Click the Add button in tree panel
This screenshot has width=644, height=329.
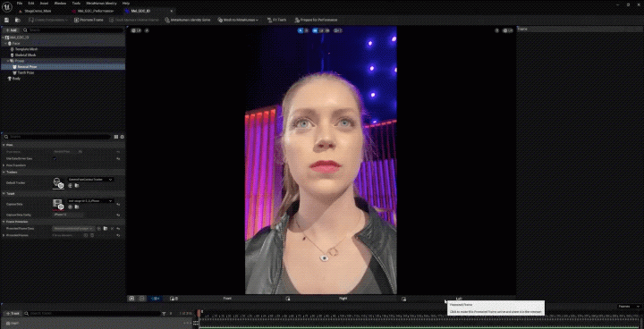pos(11,30)
